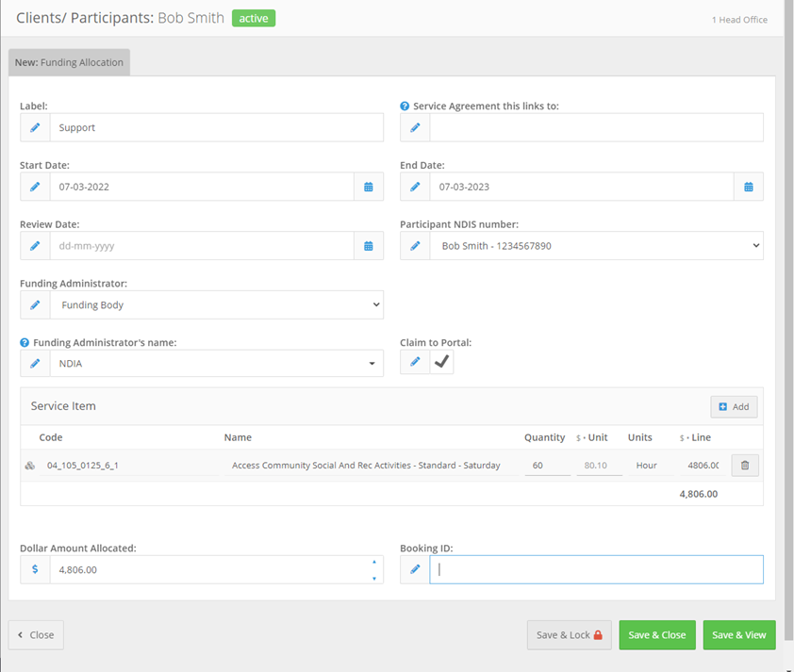Select the New: Funding Allocation tab

tap(69, 62)
